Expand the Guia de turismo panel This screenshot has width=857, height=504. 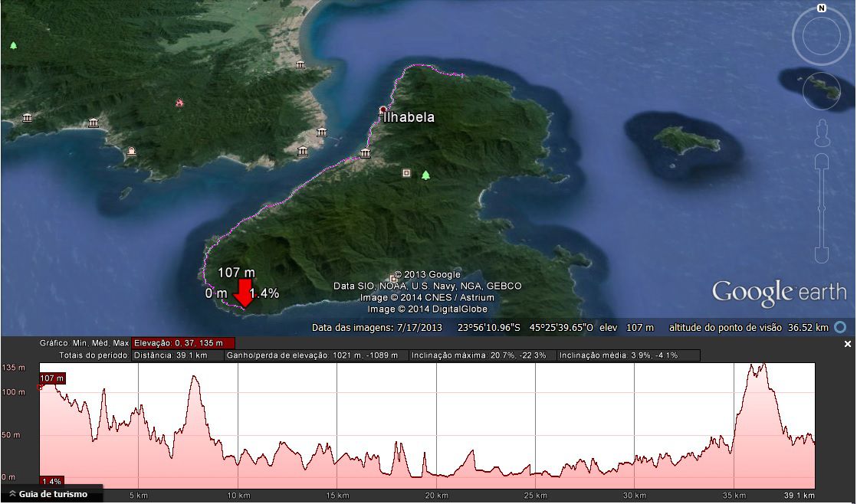51,494
